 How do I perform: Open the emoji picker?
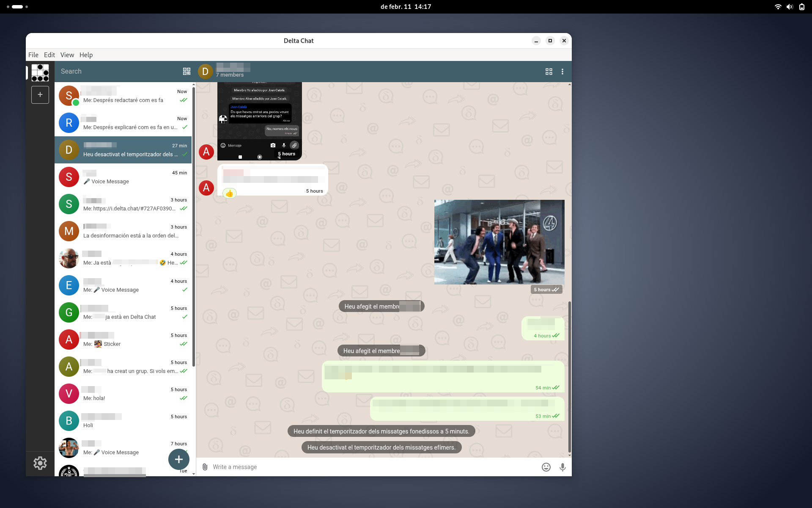click(546, 467)
